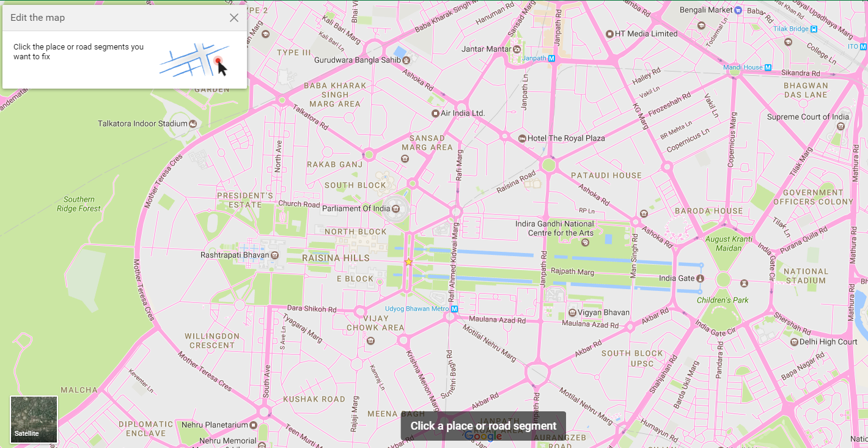Select the Bengali Market shopping icon

[738, 10]
